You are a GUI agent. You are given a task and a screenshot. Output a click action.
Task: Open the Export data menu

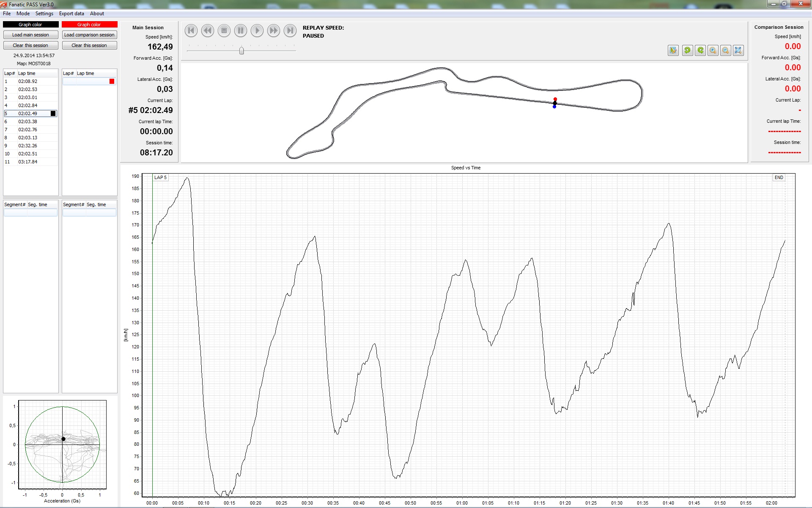pyautogui.click(x=71, y=14)
